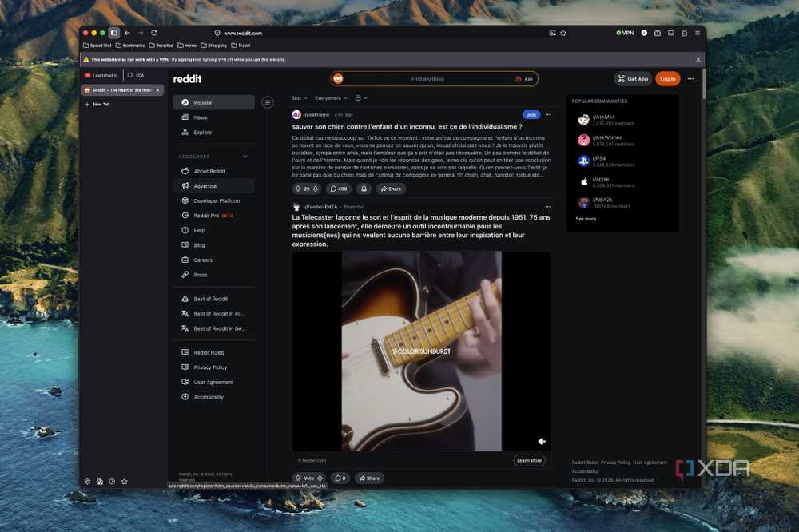This screenshot has height=532, width=799.
Task: Open the Bookmarks bar folder
Action: [130, 46]
